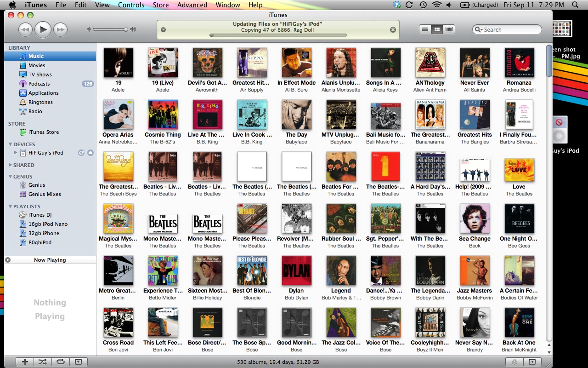The height and width of the screenshot is (368, 588).
Task: Switch to Cover Flow view
Action: [x=449, y=29]
